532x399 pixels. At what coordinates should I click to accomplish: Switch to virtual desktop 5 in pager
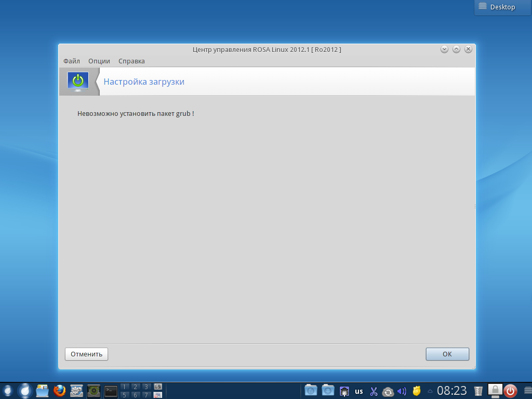[125, 395]
